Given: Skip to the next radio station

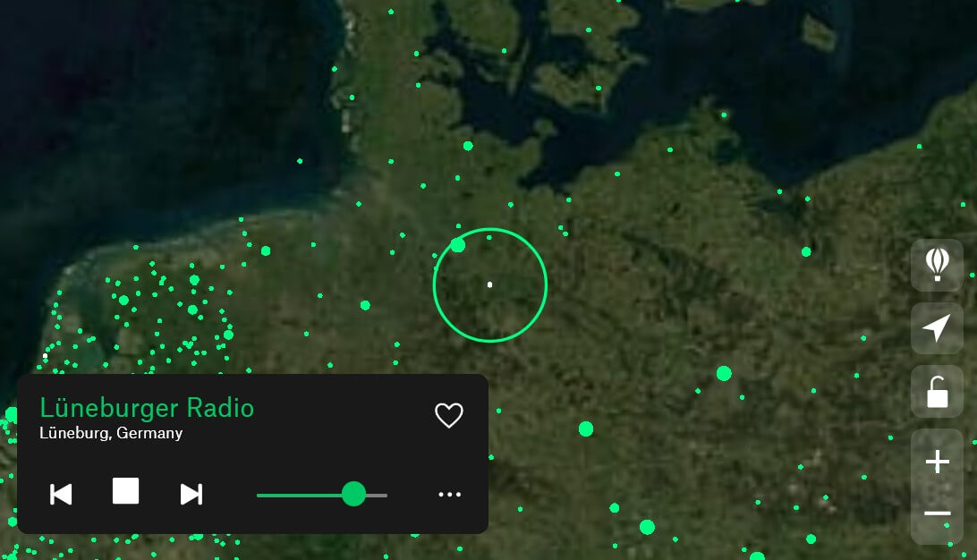Looking at the screenshot, I should coord(191,494).
